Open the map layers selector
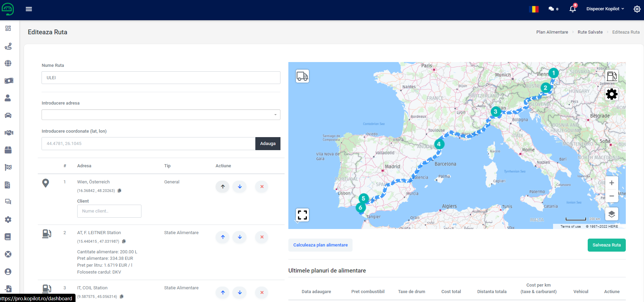Image resolution: width=644 pixels, height=302 pixels. point(611,214)
